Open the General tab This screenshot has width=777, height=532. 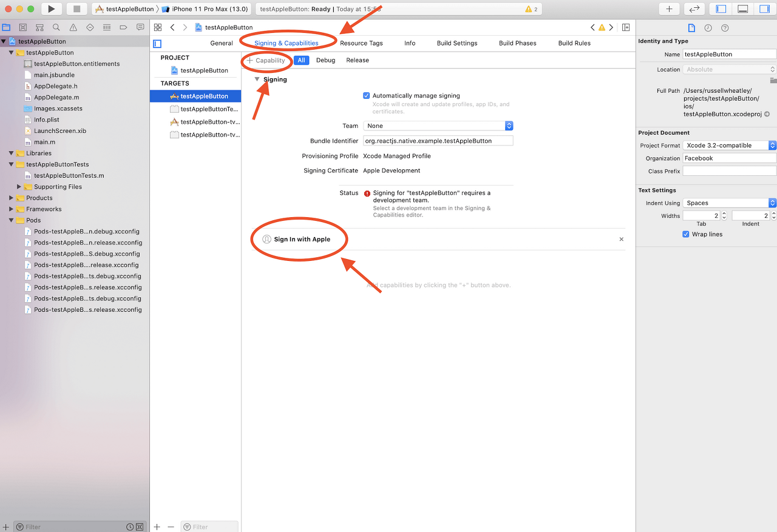222,43
